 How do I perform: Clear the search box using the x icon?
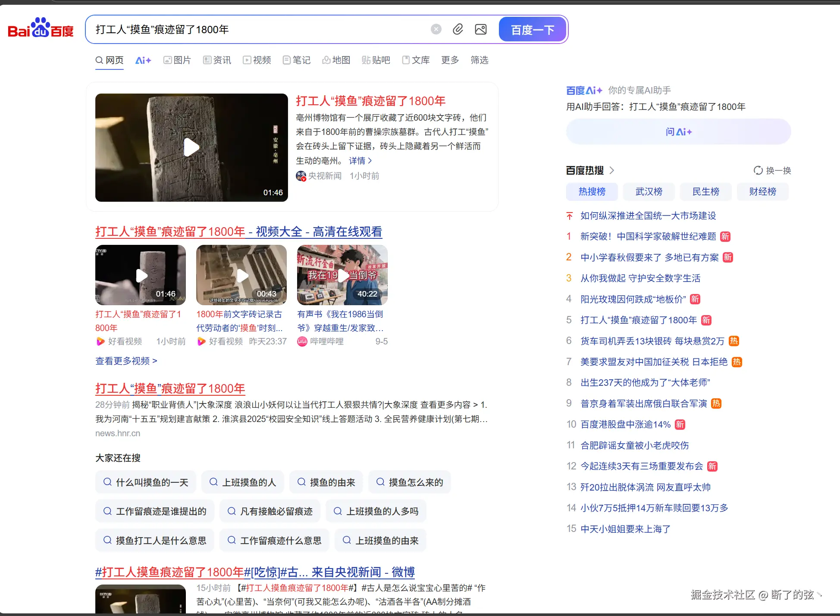coord(436,29)
